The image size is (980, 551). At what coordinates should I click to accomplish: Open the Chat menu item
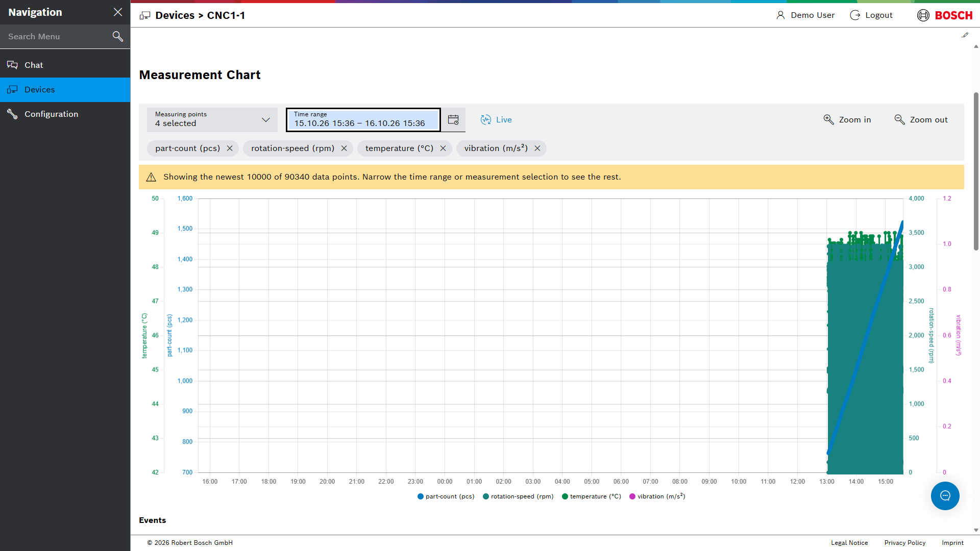[x=65, y=65]
